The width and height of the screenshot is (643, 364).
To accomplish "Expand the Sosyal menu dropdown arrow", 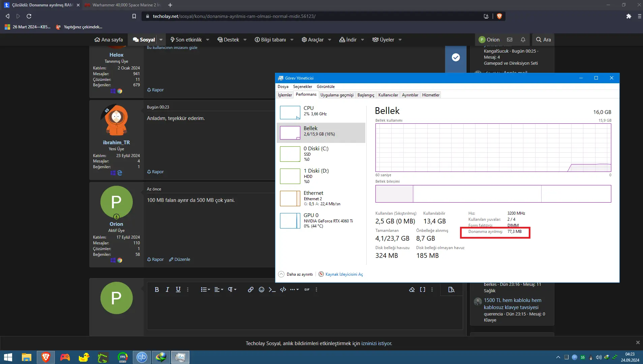I will 161,40.
